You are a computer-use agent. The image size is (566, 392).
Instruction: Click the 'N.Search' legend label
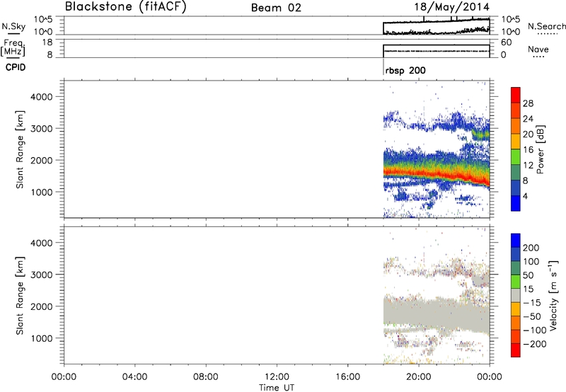pos(547,26)
